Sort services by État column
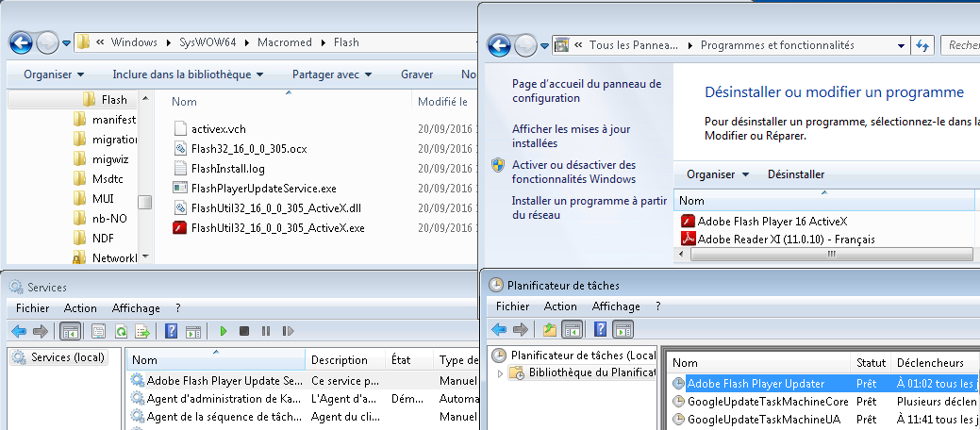 (x=409, y=360)
